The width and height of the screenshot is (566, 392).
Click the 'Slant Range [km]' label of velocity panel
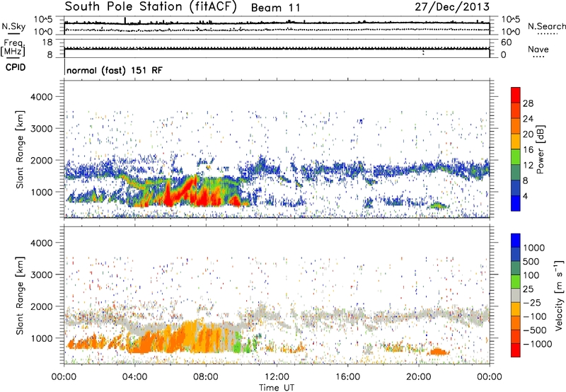coord(20,295)
